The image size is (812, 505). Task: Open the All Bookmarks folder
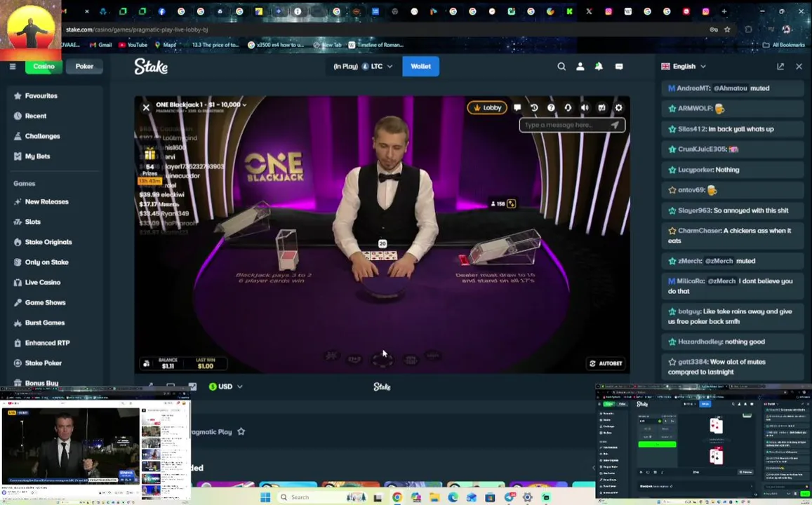(783, 45)
